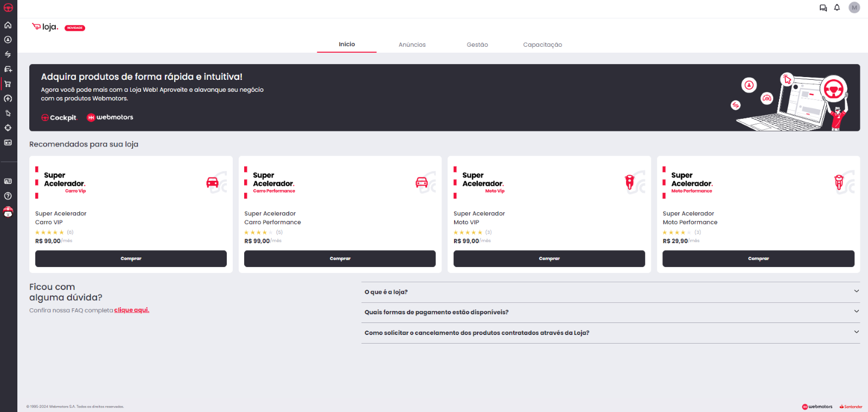868x412 pixels.
Task: Click the motorcycle icon on Moto Performance card
Action: tap(839, 182)
